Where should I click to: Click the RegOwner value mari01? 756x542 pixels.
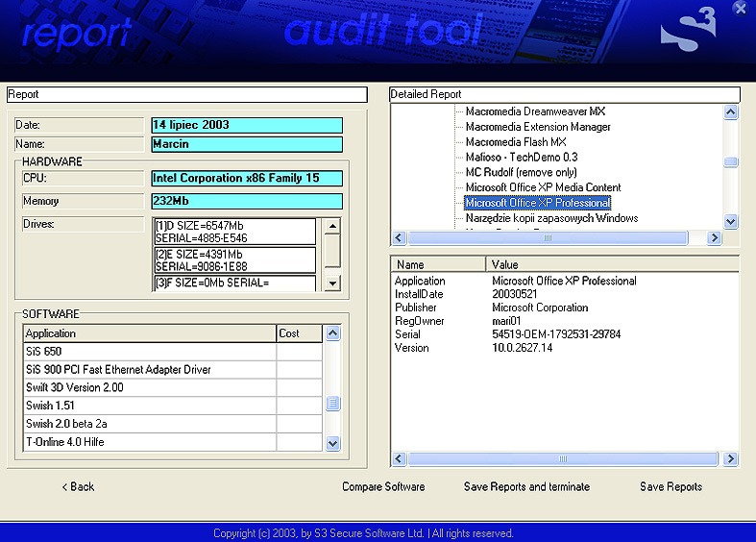point(506,321)
